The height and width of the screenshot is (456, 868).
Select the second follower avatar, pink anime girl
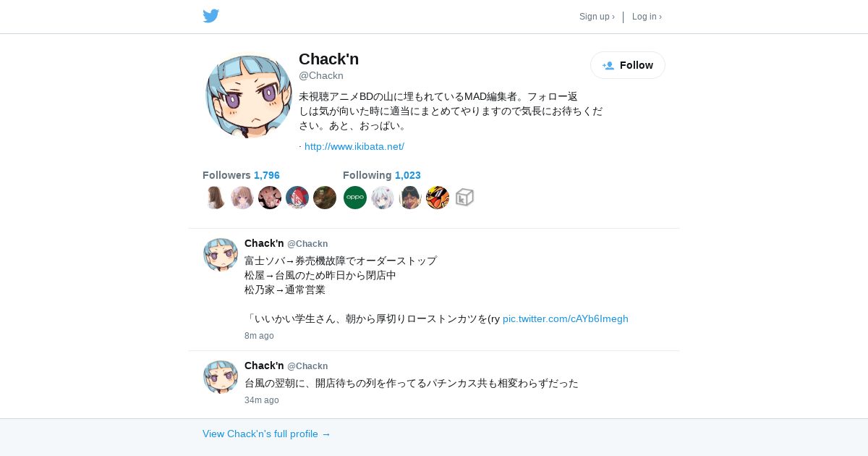[242, 198]
